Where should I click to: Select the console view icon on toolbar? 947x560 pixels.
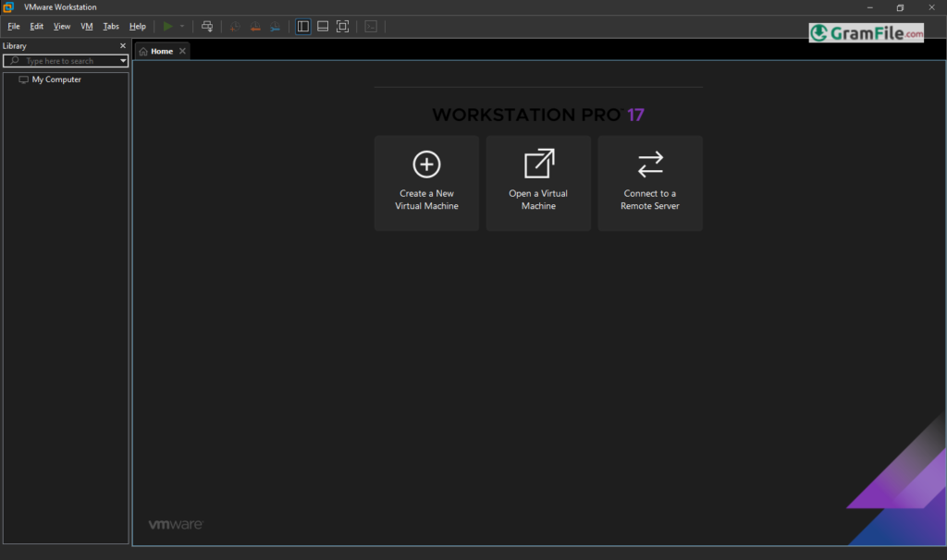pos(370,26)
